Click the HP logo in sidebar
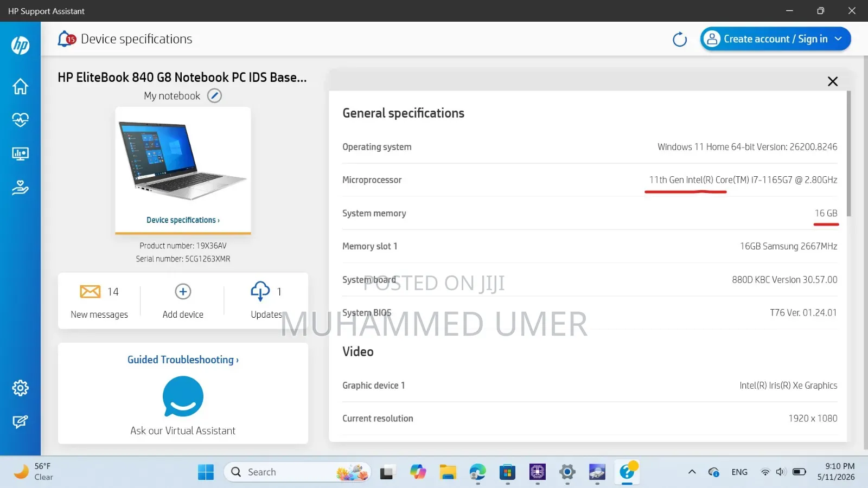868x488 pixels. [x=20, y=46]
